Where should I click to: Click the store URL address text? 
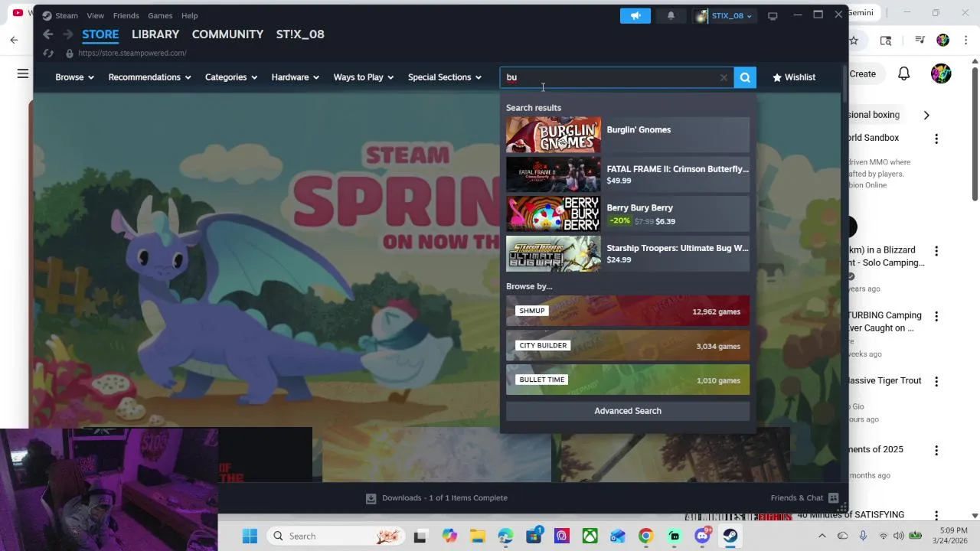point(132,54)
